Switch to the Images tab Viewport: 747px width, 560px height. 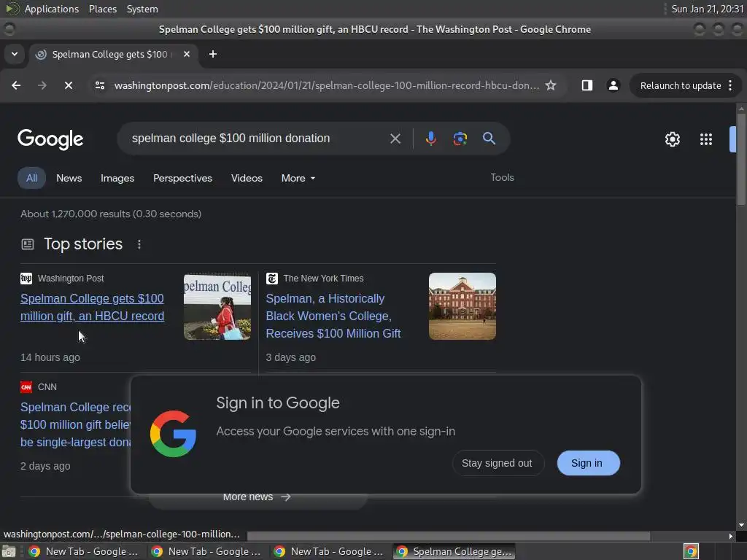tap(117, 178)
